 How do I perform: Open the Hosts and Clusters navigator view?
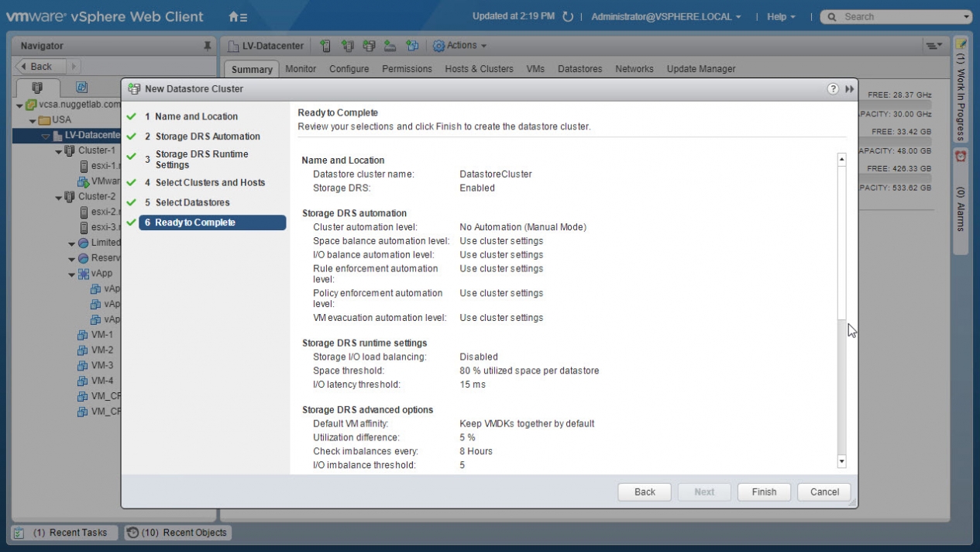(36, 88)
